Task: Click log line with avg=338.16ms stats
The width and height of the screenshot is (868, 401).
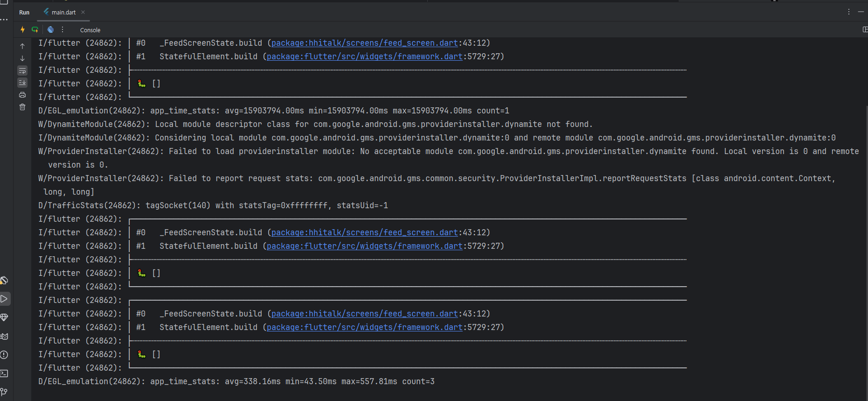Action: (236, 381)
